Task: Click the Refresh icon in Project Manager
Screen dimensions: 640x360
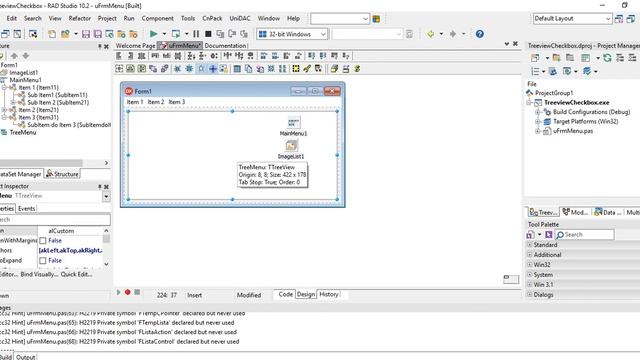Action: click(x=607, y=58)
